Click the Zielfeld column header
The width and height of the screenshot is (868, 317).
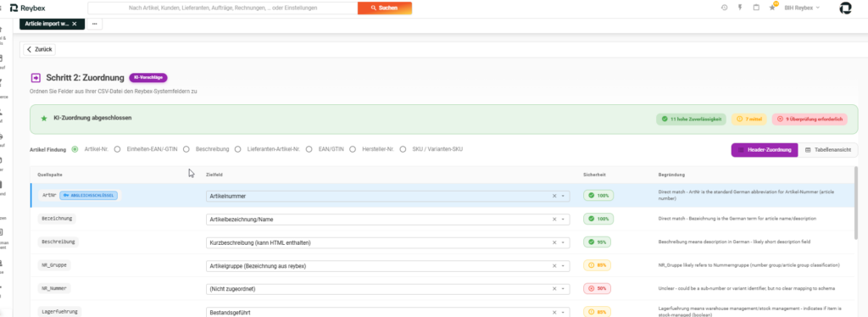point(214,175)
